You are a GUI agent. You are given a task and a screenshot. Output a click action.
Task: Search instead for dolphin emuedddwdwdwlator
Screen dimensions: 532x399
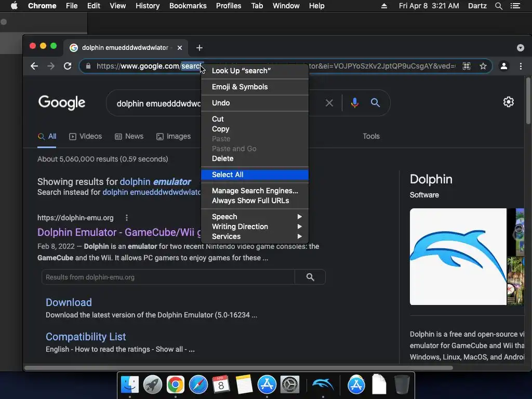click(152, 192)
